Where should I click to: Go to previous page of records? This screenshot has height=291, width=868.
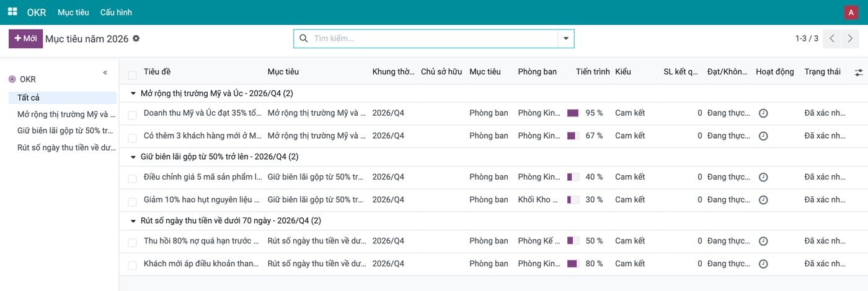(833, 38)
